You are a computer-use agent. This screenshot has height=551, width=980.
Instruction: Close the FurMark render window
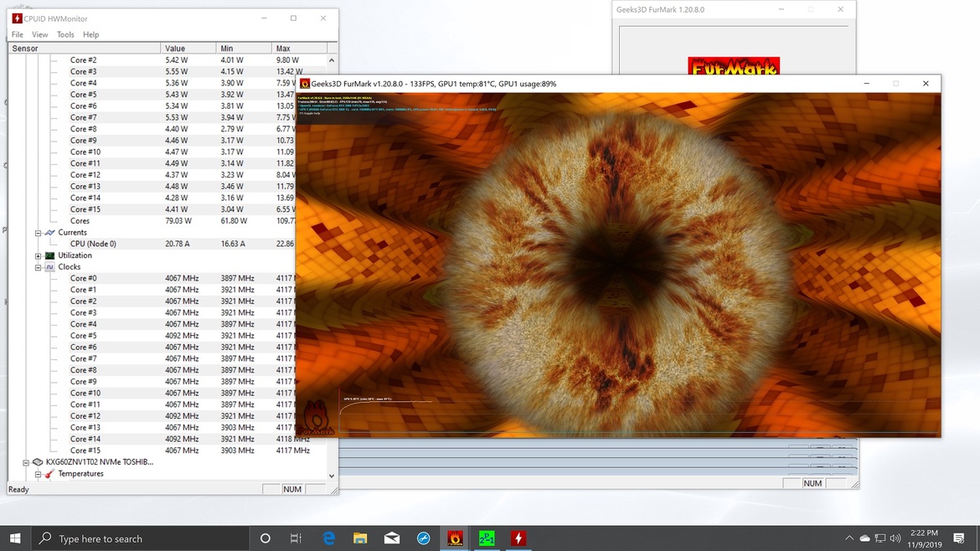[926, 83]
